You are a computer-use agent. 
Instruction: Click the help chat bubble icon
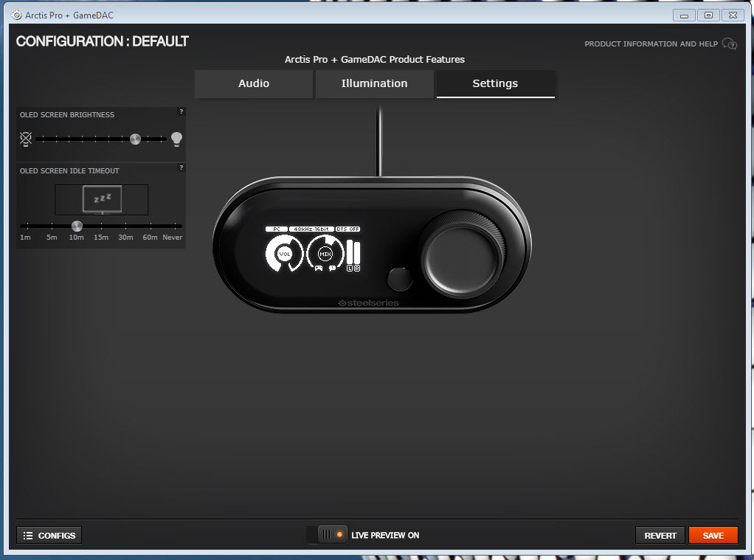point(730,44)
